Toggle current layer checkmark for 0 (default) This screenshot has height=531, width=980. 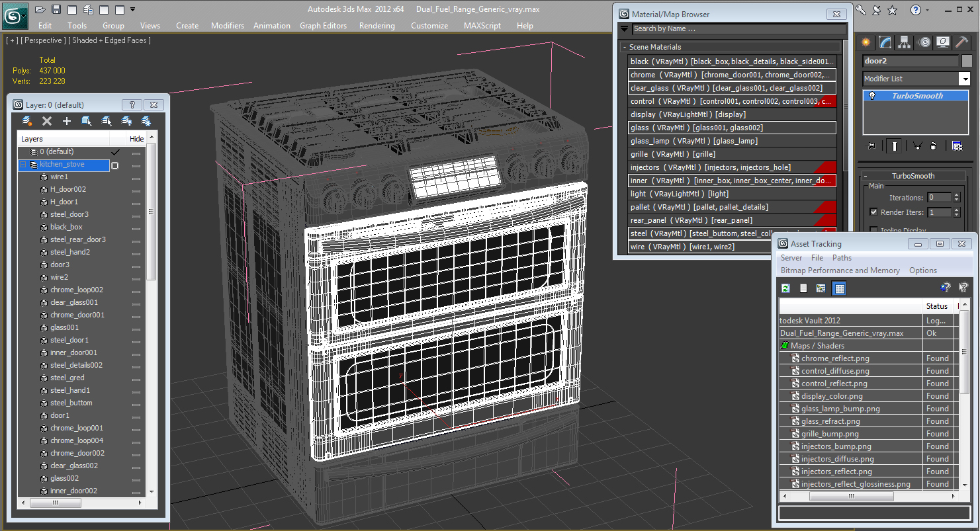coord(115,152)
